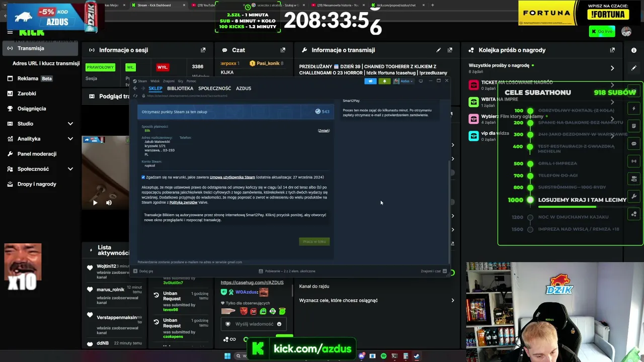Viewport: 644px width, 362px height.
Task: Open the info icon in the right rail
Action: [634, 50]
